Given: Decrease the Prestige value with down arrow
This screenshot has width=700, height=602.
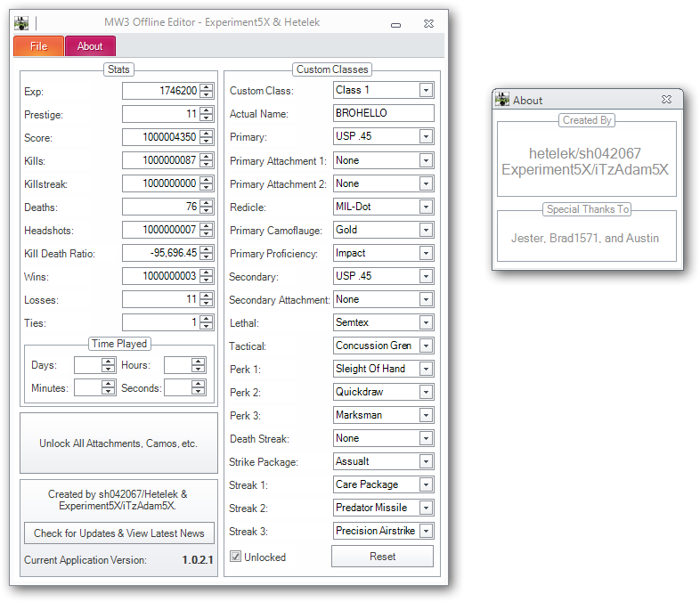Looking at the screenshot, I should point(207,118).
